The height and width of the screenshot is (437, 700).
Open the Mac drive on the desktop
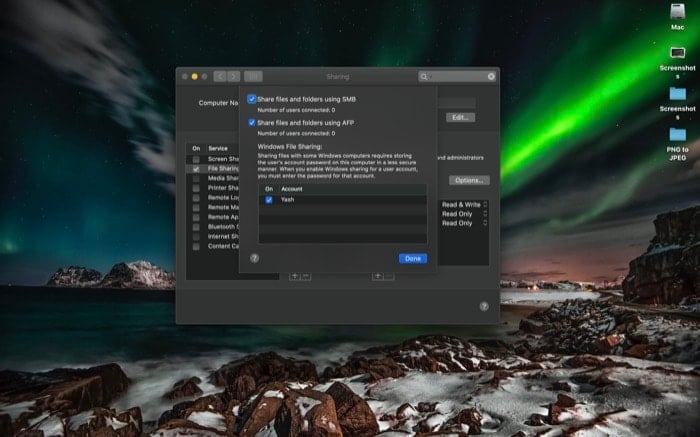coord(677,17)
